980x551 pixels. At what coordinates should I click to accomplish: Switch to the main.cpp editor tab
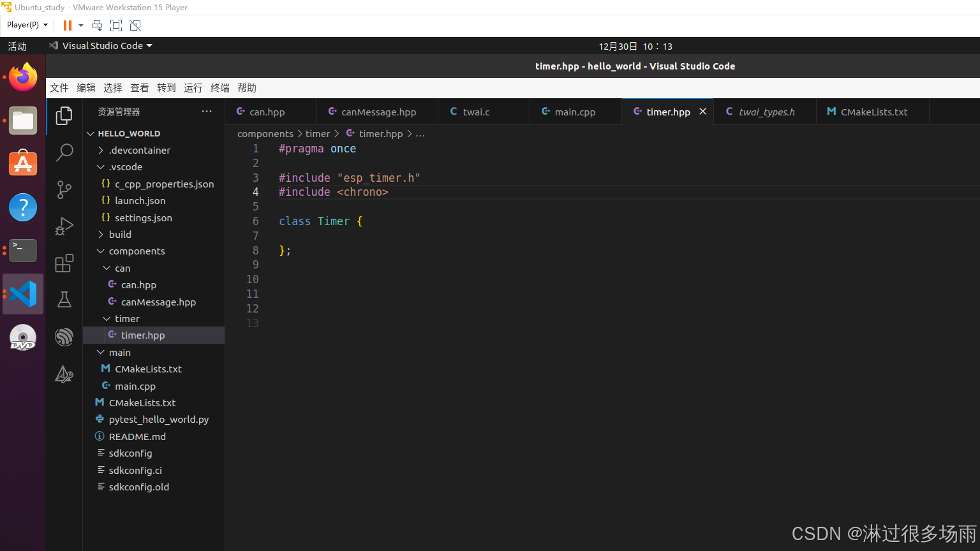576,112
